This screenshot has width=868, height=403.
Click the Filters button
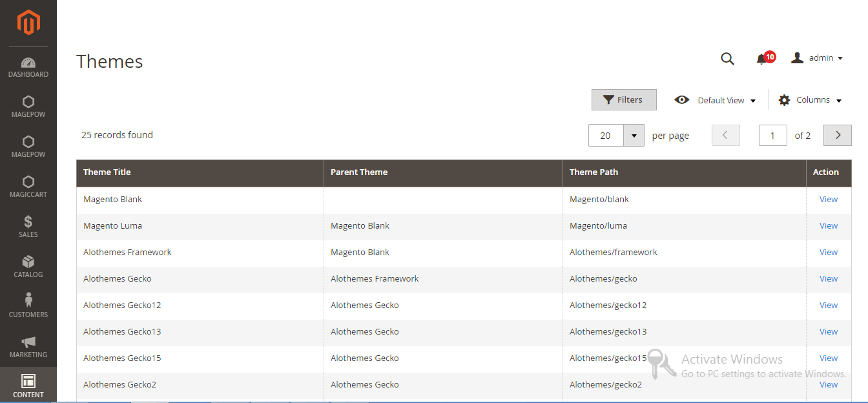pos(624,100)
